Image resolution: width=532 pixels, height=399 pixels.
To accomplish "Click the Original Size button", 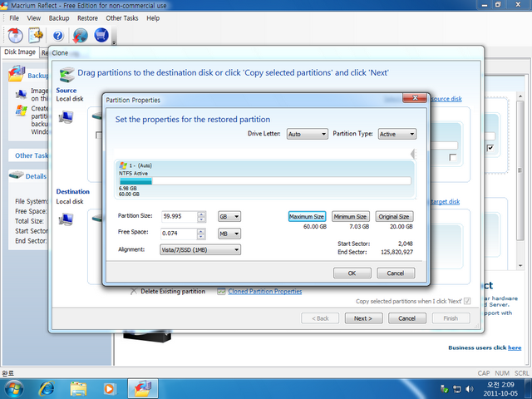I will 394,216.
